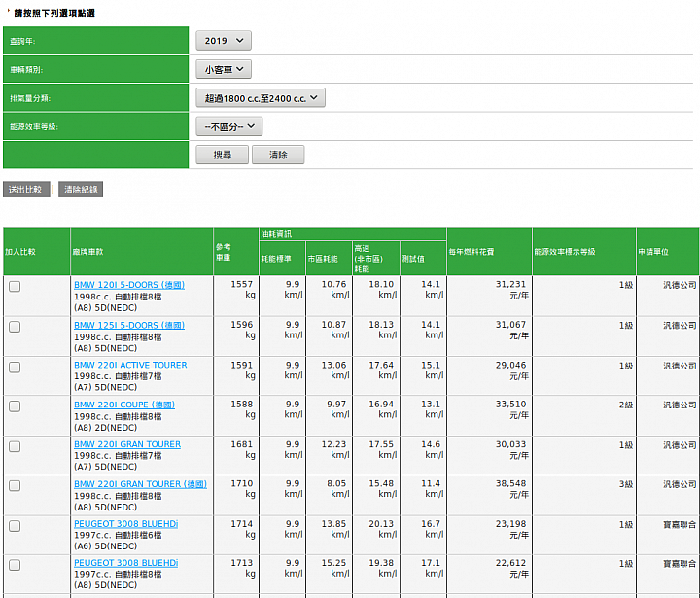Click the 測試值 column header
The image size is (700, 598).
[423, 258]
